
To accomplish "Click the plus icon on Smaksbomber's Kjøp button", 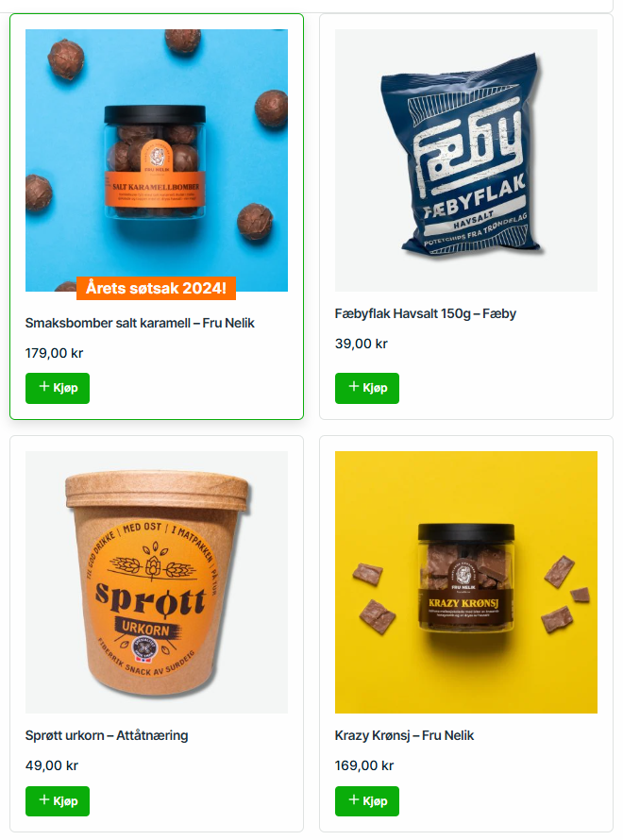I will point(44,386).
